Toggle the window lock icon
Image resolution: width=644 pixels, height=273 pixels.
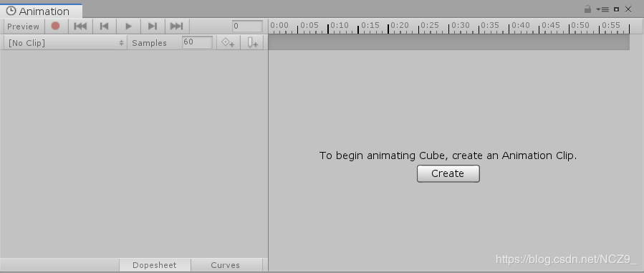coord(587,9)
